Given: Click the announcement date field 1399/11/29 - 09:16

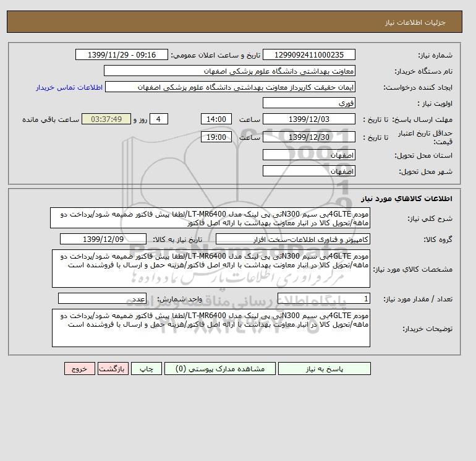Looking at the screenshot, I should tap(122, 54).
